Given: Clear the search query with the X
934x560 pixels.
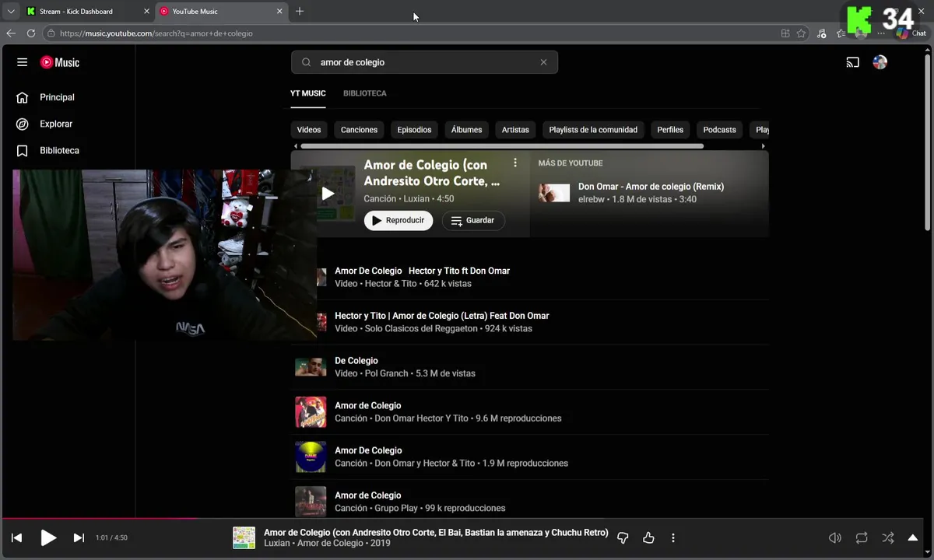Looking at the screenshot, I should tap(543, 62).
